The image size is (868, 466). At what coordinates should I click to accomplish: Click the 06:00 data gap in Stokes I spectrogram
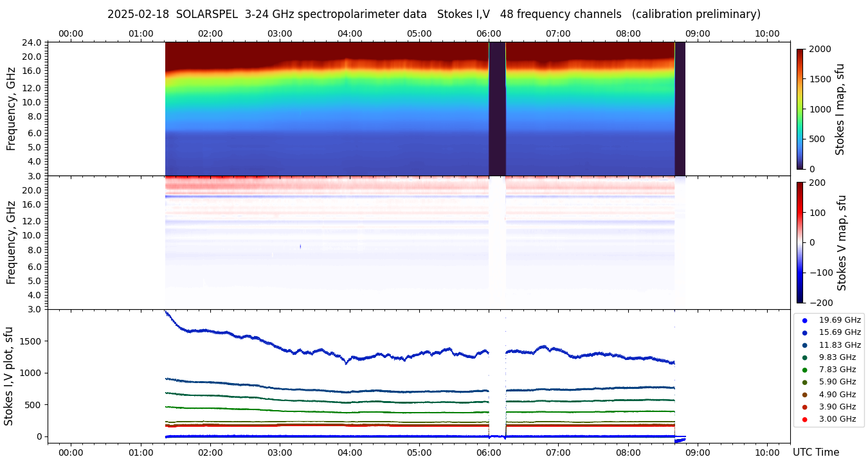497,109
